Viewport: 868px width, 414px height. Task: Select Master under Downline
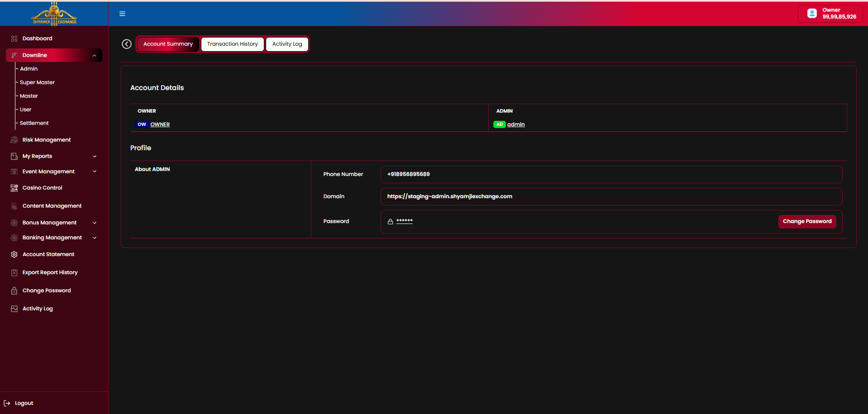pyautogui.click(x=29, y=96)
